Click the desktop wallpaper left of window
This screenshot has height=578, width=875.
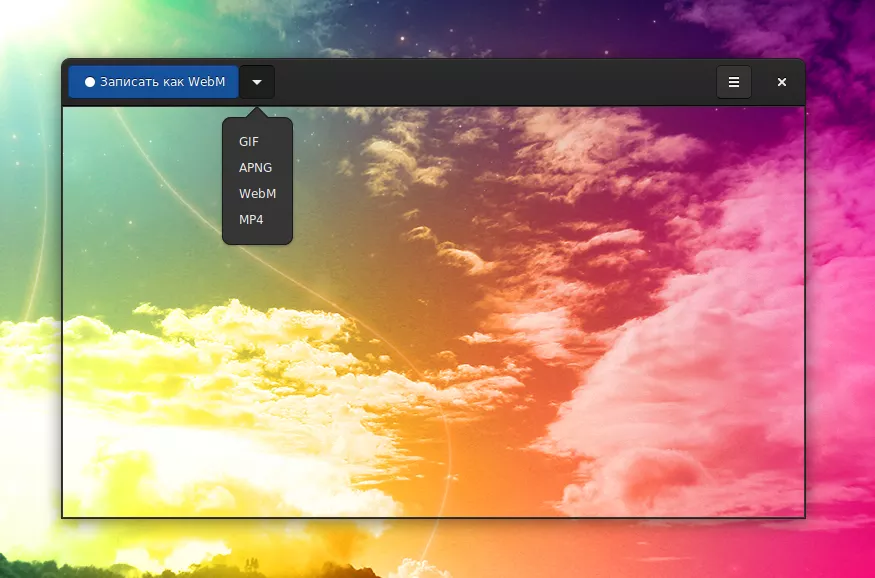(x=30, y=300)
